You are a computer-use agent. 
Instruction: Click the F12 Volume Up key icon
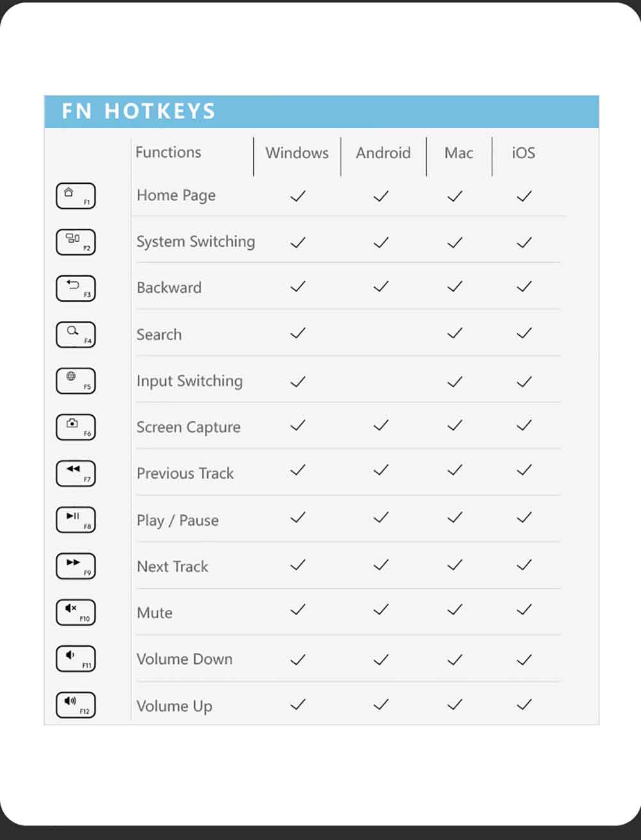click(76, 705)
